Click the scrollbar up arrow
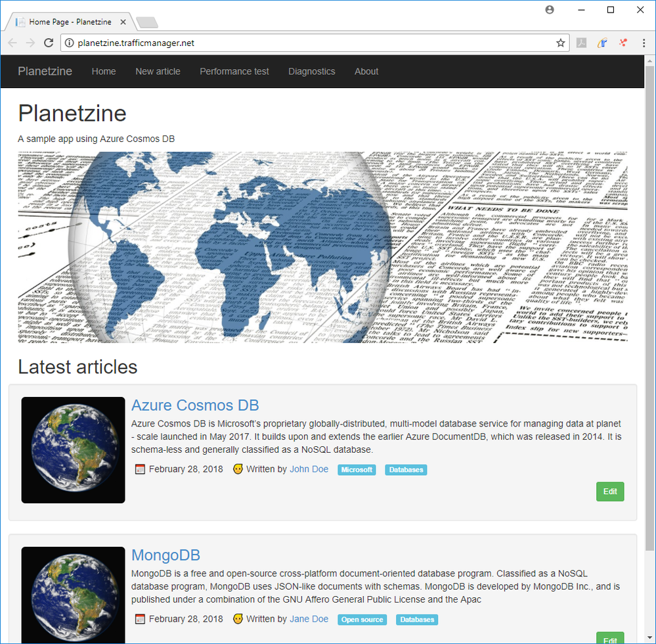Screen dimensions: 656x644 [649, 60]
